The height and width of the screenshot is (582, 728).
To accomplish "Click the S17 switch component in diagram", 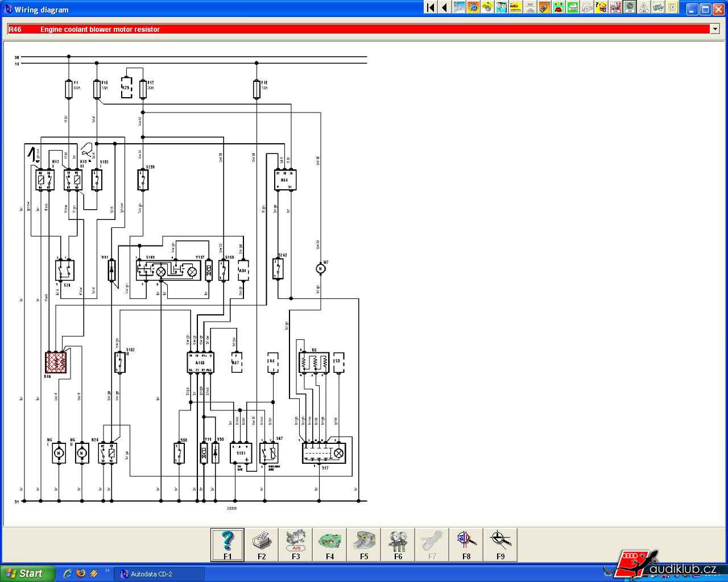I will tap(324, 453).
